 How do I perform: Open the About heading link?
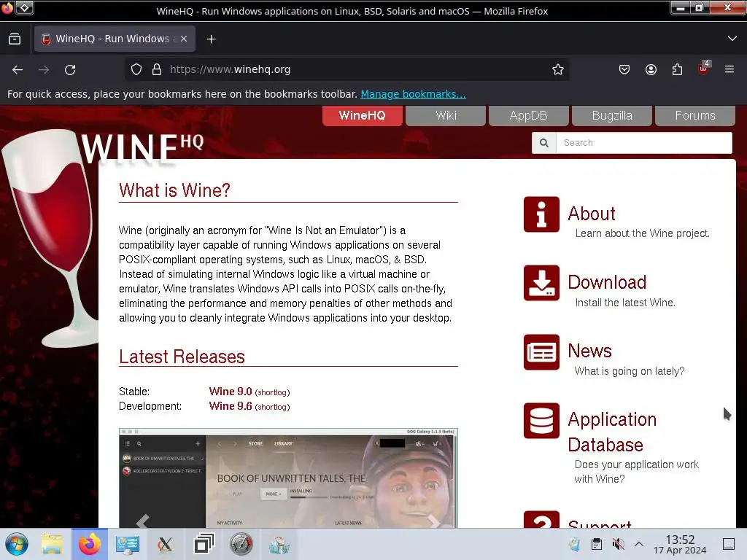(591, 214)
